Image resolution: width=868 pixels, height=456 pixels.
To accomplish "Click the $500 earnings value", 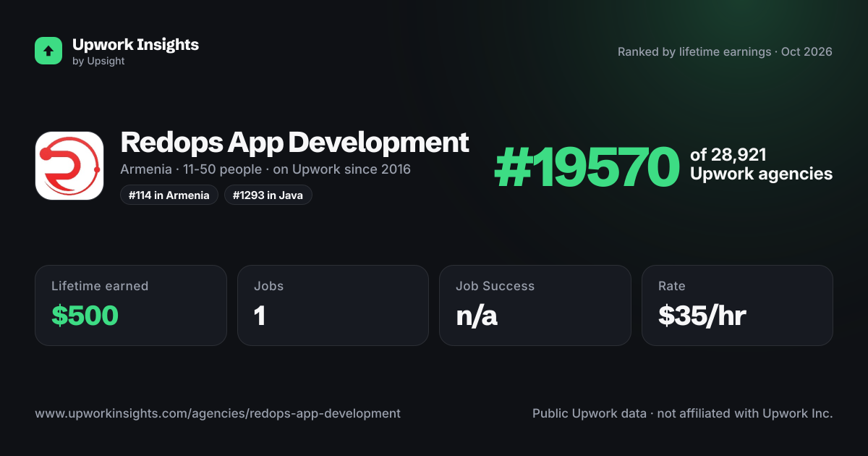I will point(85,316).
